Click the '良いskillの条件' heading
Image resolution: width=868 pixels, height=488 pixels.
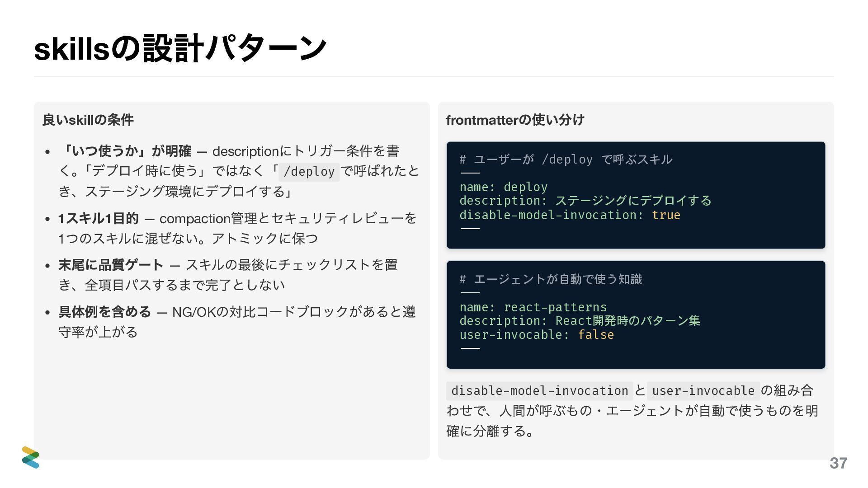88,120
